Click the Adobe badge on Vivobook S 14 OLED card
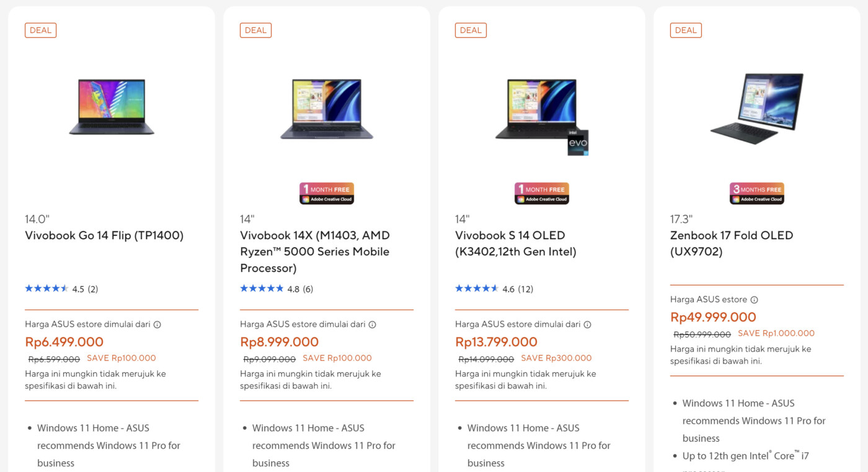This screenshot has height=472, width=868. tap(541, 193)
